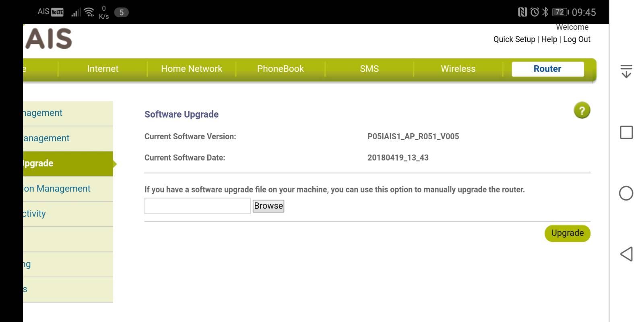Select the Router tab
The height and width of the screenshot is (322, 644).
(x=548, y=69)
